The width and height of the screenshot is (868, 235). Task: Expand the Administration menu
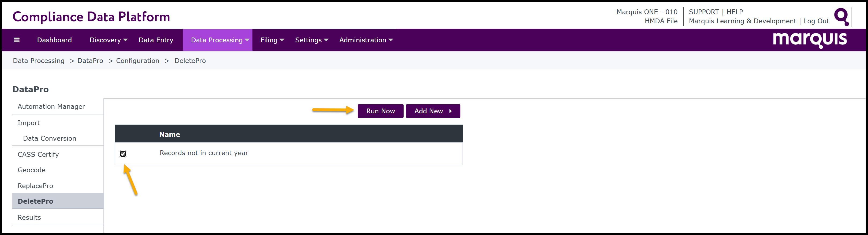point(366,40)
